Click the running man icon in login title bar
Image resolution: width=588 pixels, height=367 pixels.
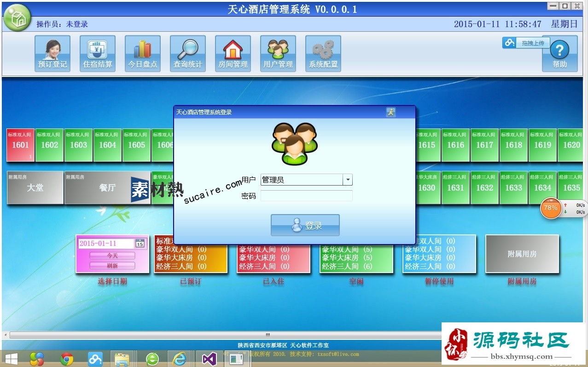click(391, 112)
